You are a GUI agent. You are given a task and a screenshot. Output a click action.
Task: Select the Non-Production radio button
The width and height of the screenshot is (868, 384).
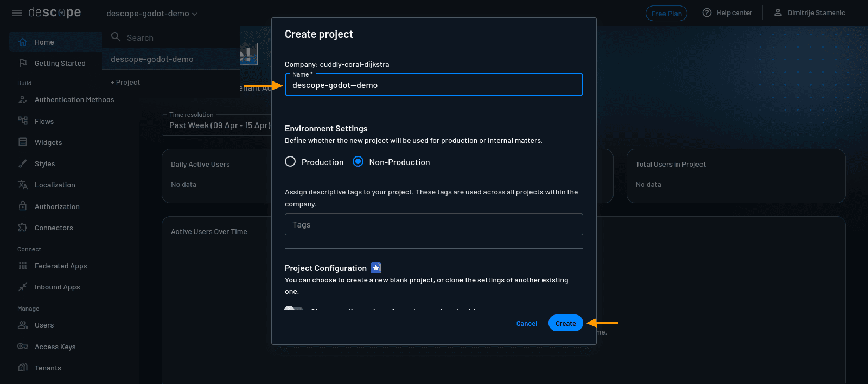[358, 162]
